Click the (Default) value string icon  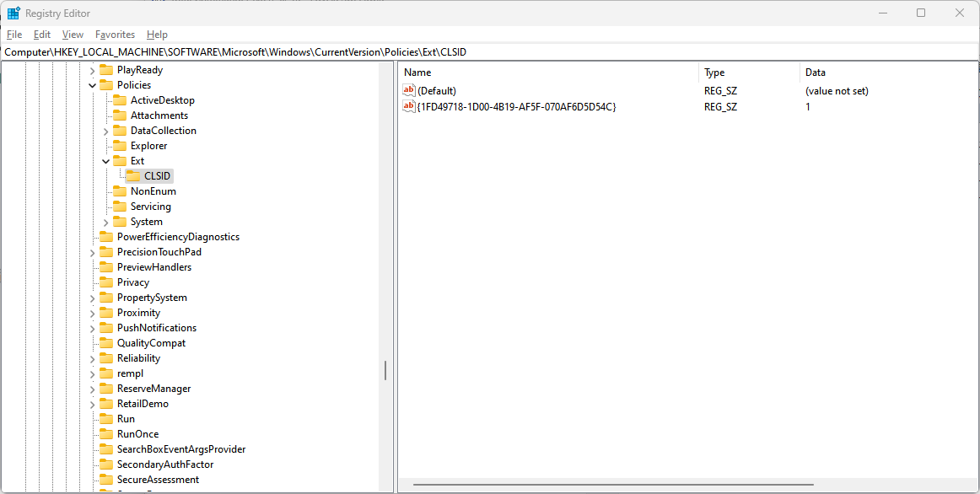(x=409, y=90)
